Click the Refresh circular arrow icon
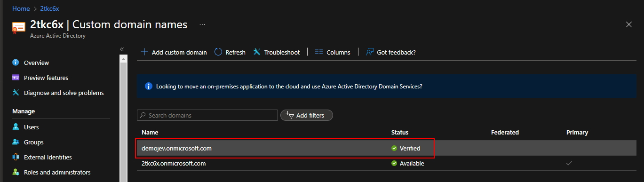 tap(218, 52)
